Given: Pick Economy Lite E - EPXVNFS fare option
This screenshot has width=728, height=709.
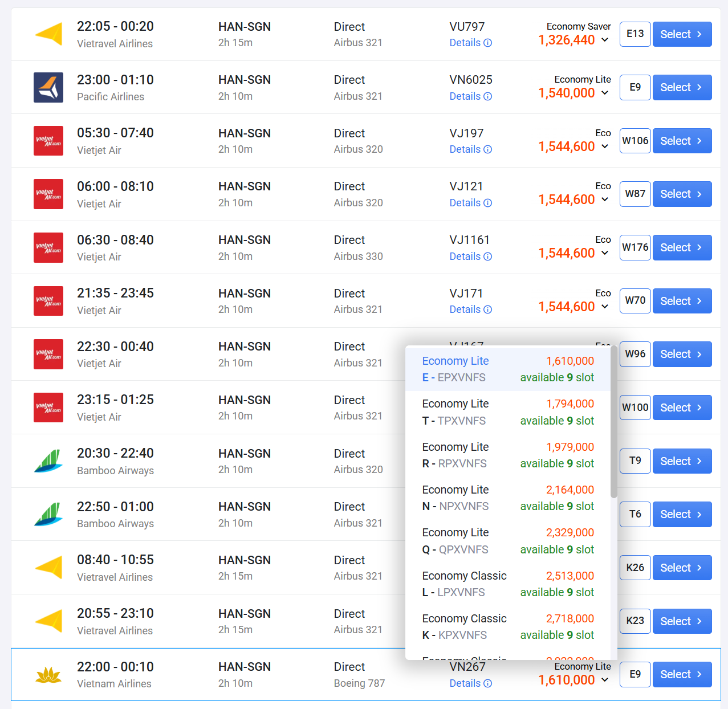Looking at the screenshot, I should click(507, 369).
